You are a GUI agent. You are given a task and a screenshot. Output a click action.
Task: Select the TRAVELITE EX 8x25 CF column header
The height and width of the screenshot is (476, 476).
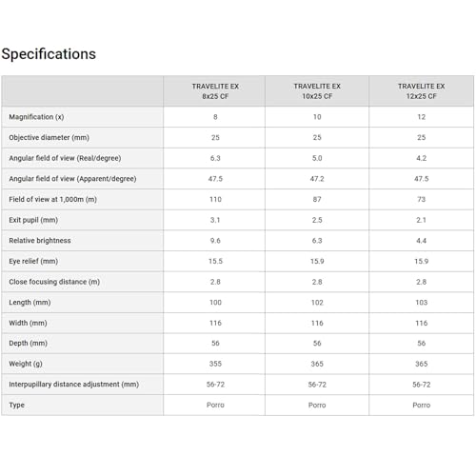215,91
